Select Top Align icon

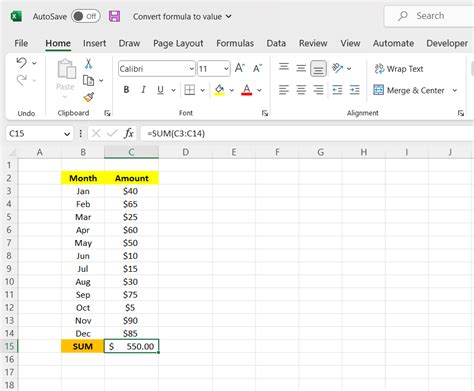click(284, 68)
